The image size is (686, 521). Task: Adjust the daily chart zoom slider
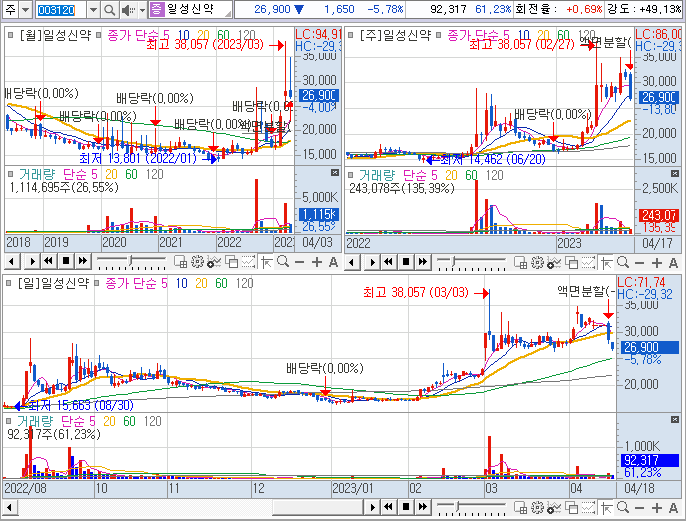[458, 507]
